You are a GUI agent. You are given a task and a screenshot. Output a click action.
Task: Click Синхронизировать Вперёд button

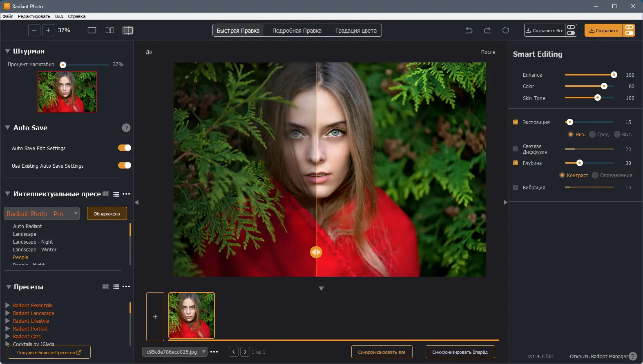click(460, 352)
